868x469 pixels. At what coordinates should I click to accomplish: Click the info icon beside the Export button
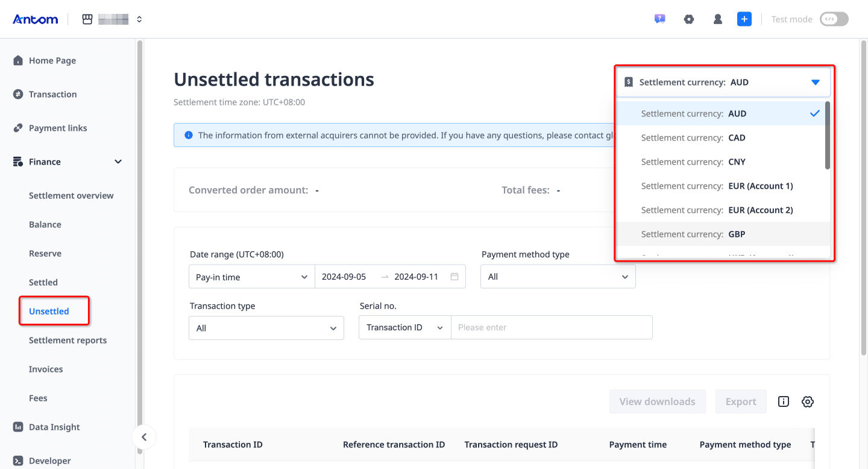783,401
